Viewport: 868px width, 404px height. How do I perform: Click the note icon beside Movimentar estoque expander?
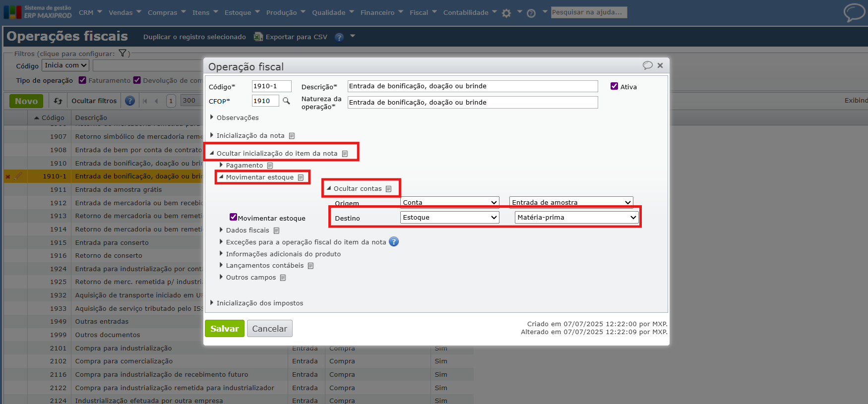pyautogui.click(x=301, y=177)
